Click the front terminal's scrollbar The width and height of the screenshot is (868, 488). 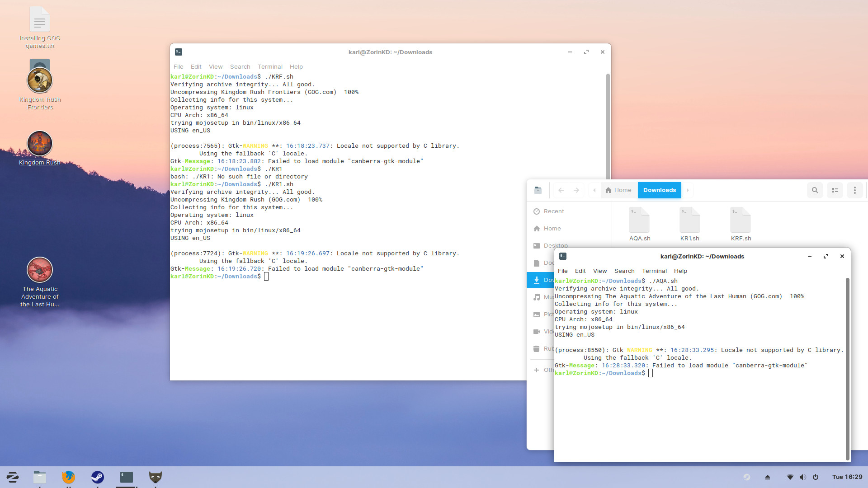click(847, 369)
